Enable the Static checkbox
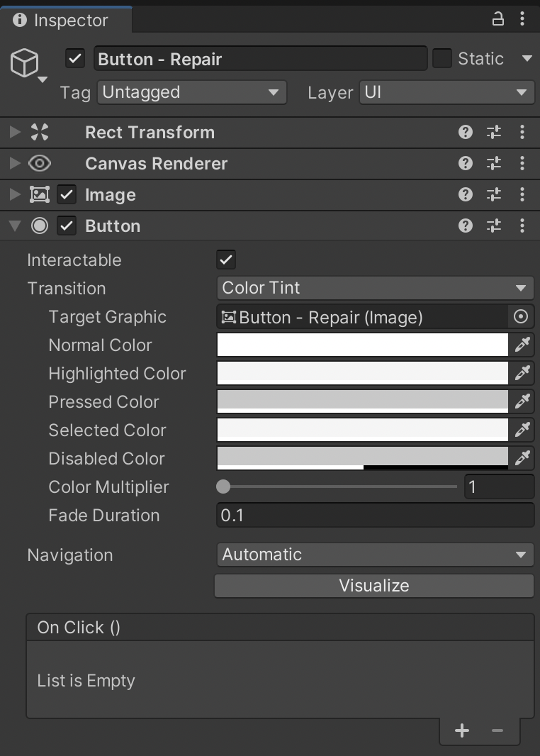 (x=442, y=59)
